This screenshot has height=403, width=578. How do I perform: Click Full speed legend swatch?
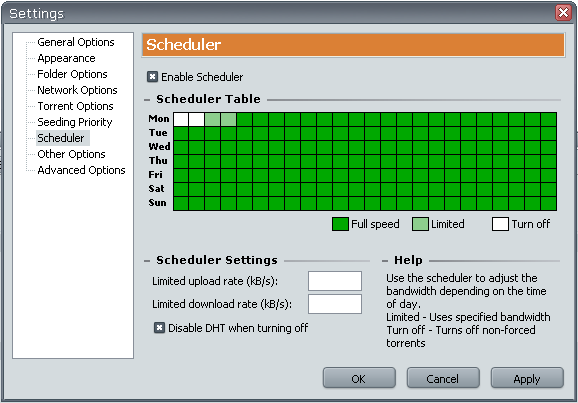tap(340, 224)
